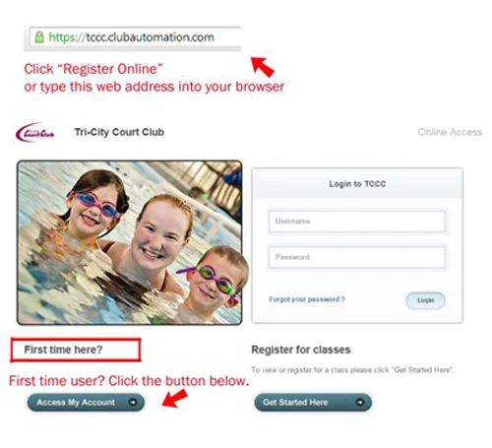Click the Register for classes heading

coord(301,350)
